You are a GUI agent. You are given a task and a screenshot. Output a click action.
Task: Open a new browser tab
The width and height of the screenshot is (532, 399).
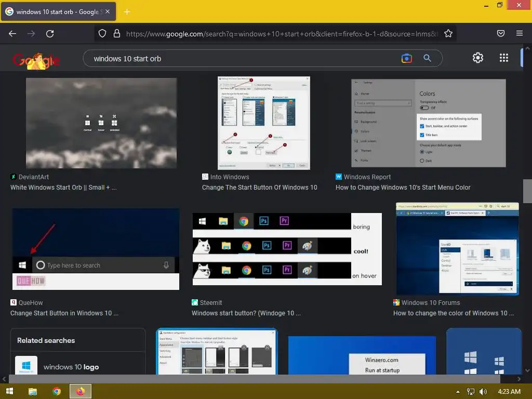pyautogui.click(x=127, y=12)
